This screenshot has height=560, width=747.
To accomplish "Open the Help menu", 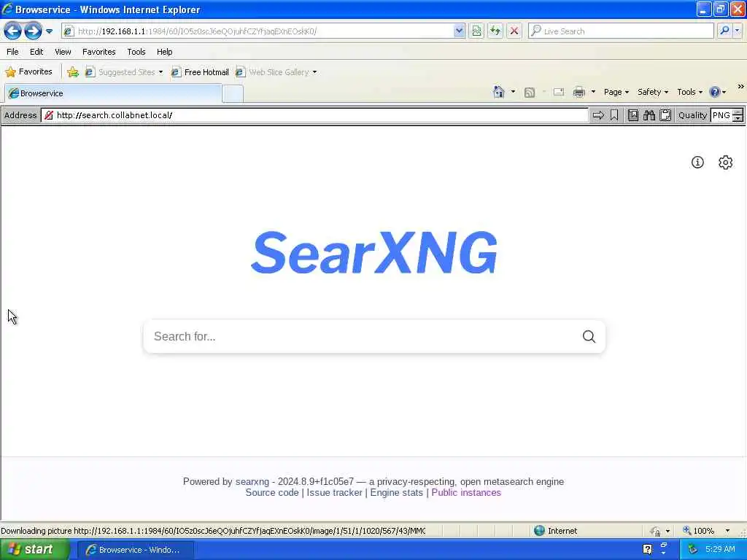I will point(164,52).
